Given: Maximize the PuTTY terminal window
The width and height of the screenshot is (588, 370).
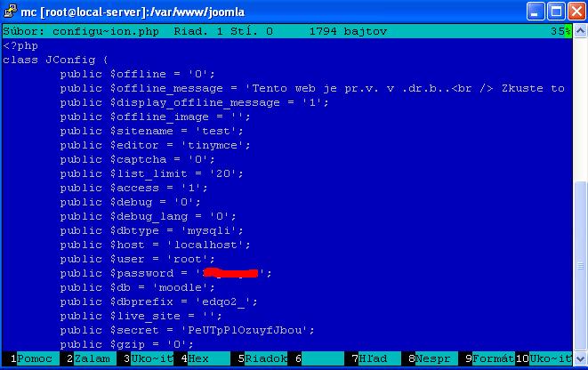Looking at the screenshot, I should (555, 12).
